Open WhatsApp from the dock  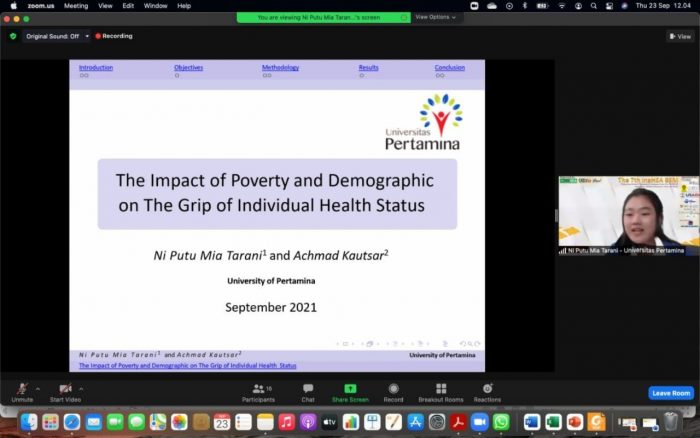coord(501,422)
